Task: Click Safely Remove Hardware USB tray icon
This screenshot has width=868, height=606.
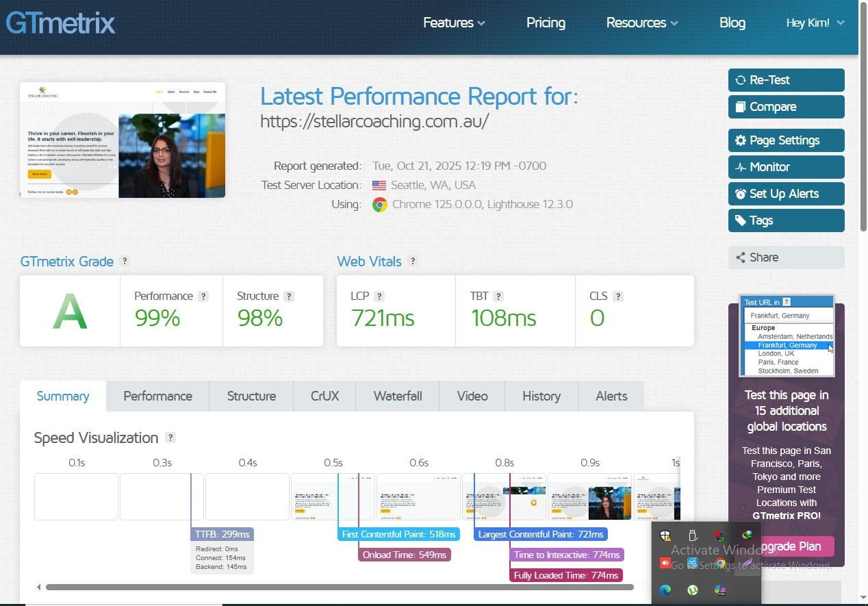Action: click(693, 535)
